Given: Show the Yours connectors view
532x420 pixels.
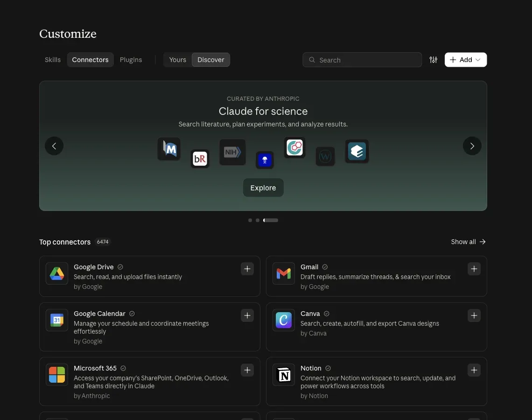Looking at the screenshot, I should coord(177,60).
